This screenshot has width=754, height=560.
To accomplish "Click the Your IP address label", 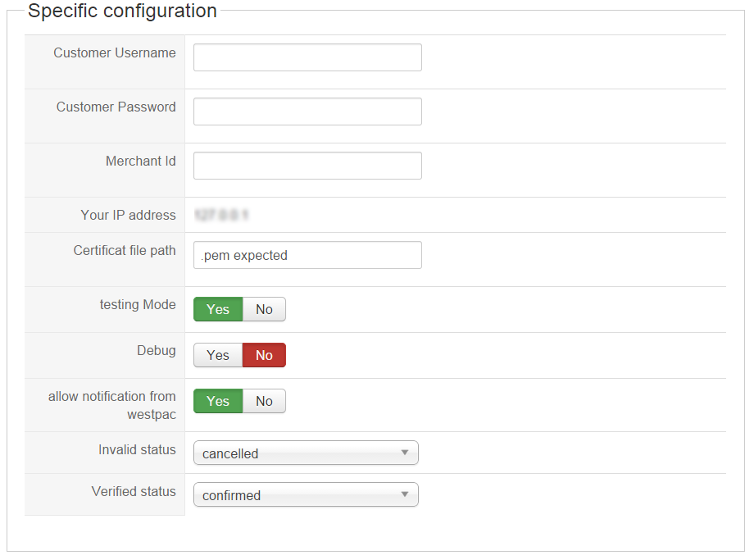I will [128, 215].
